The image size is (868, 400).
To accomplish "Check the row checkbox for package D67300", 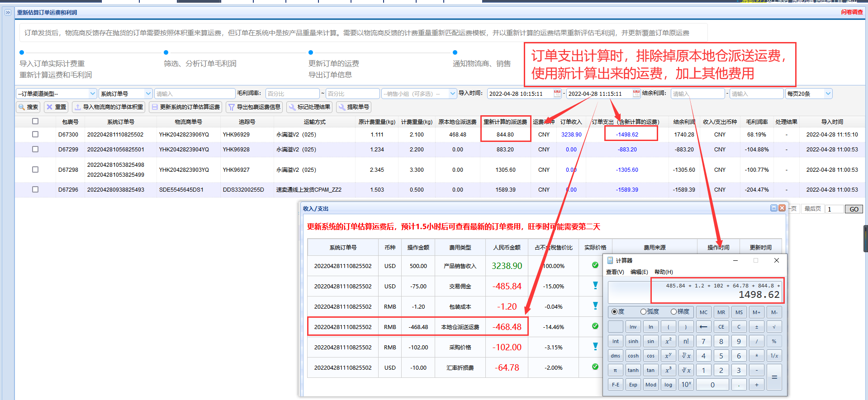I will [35, 134].
